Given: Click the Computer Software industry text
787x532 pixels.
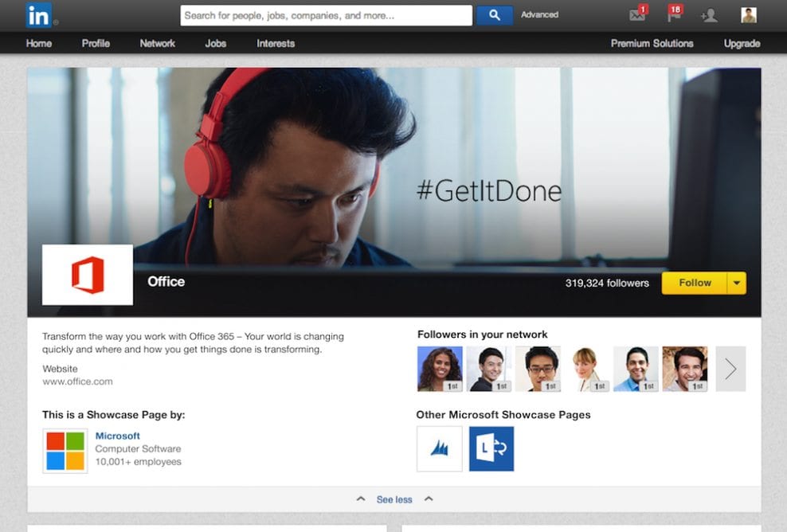Looking at the screenshot, I should click(x=138, y=448).
